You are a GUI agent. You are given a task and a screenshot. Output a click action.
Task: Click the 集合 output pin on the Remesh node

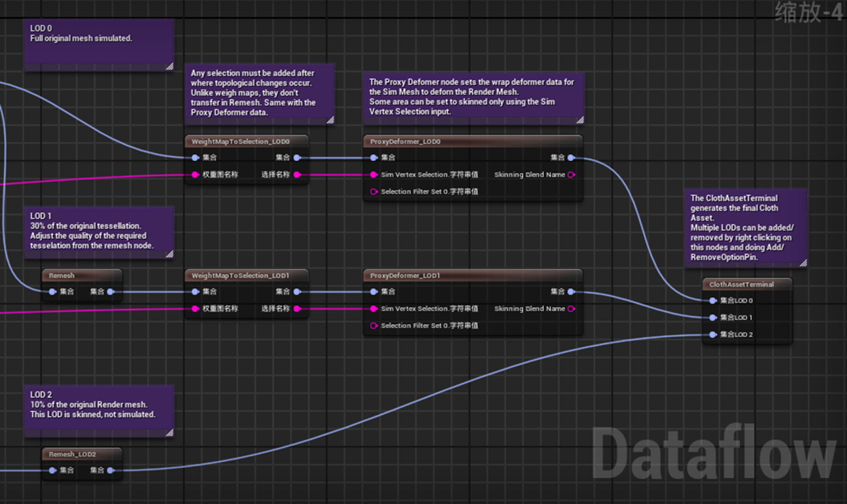[x=110, y=292]
